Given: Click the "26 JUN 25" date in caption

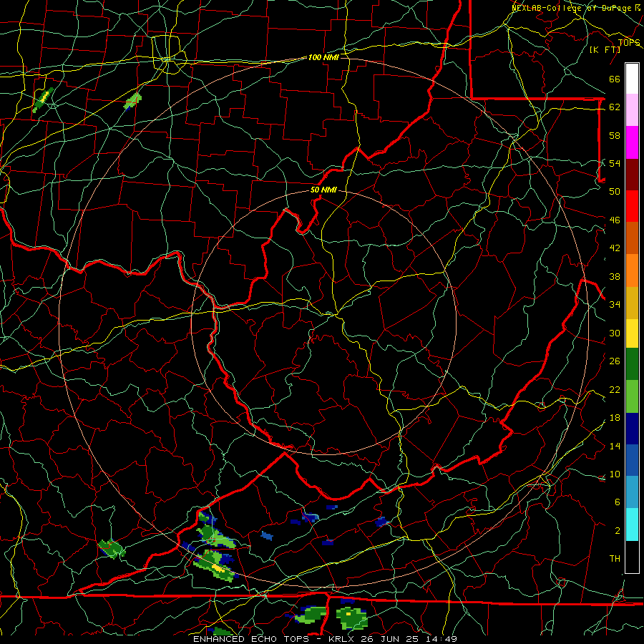Looking at the screenshot, I should click(389, 639).
